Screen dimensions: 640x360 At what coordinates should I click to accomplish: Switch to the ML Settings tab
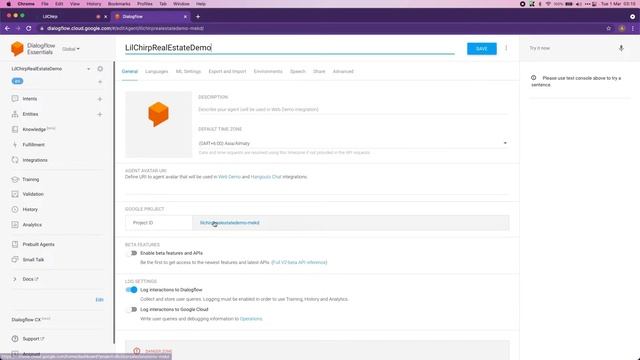click(188, 71)
